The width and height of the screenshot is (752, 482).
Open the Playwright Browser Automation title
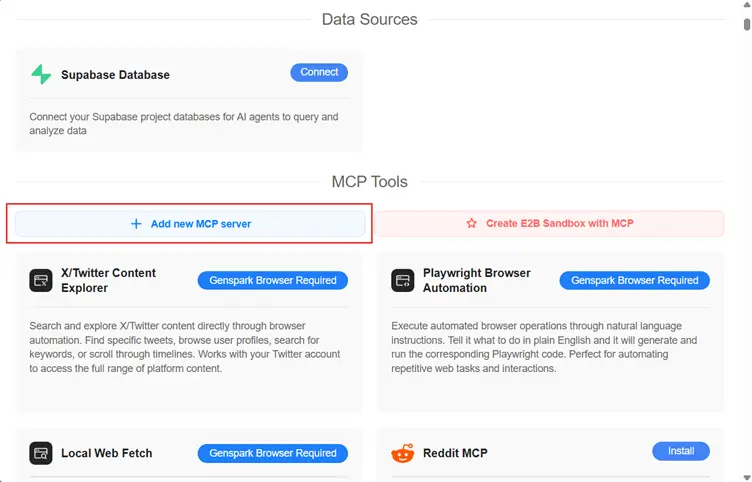[476, 281]
